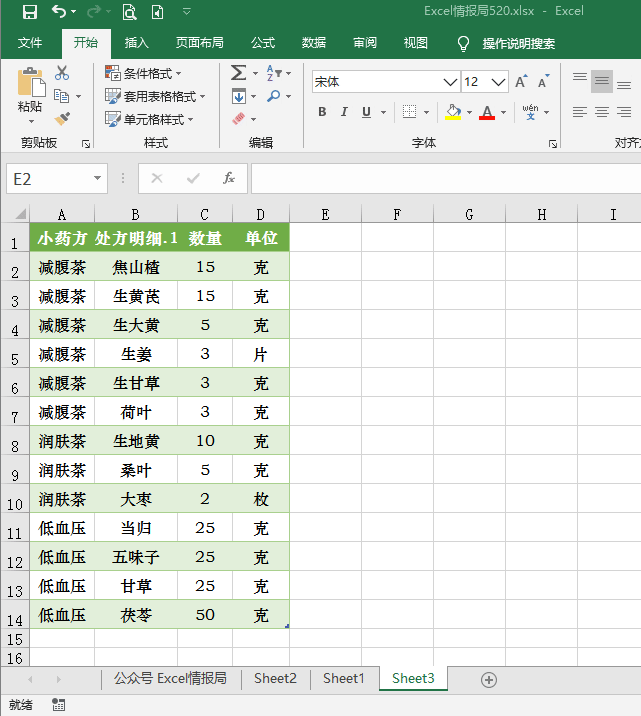Click the Insert Function fx icon
Viewport: 641px width, 716px height.
pyautogui.click(x=229, y=178)
